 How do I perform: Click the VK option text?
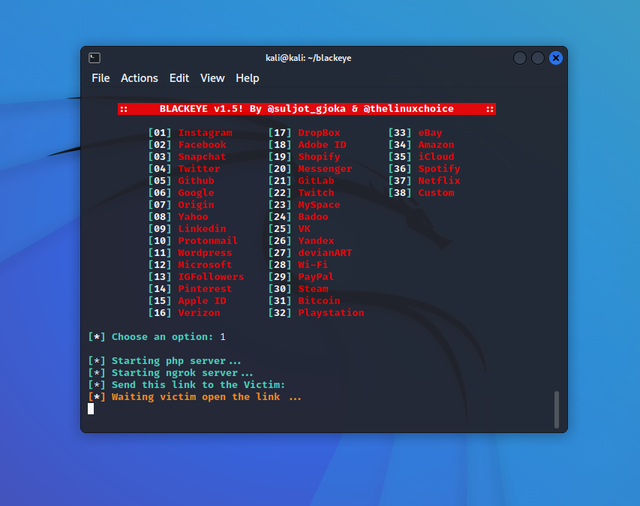click(304, 229)
